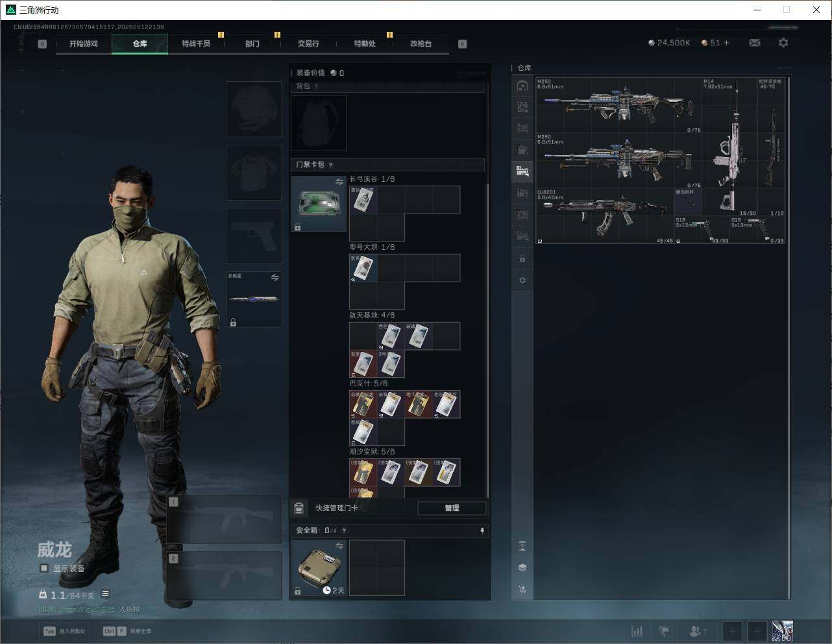This screenshot has width=832, height=644.
Task: Click the key card under 零号大坝
Action: [363, 268]
